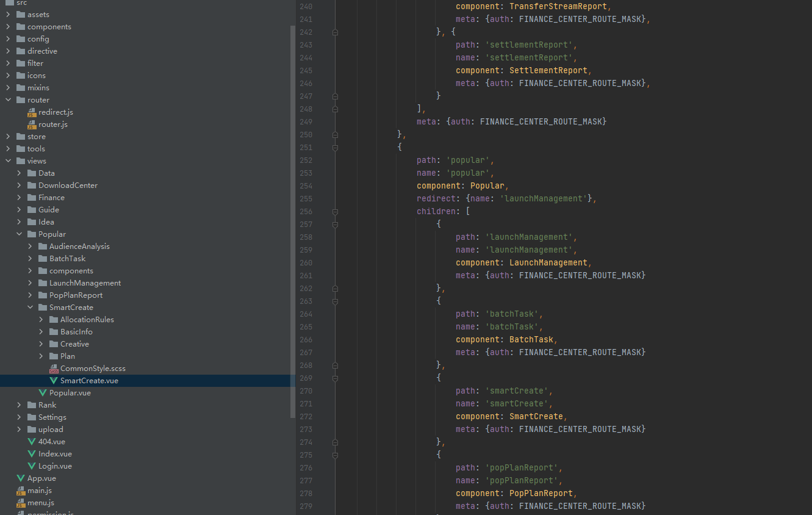Click BatchTask on the component line
Viewport: 812px width, 515px height.
click(531, 339)
